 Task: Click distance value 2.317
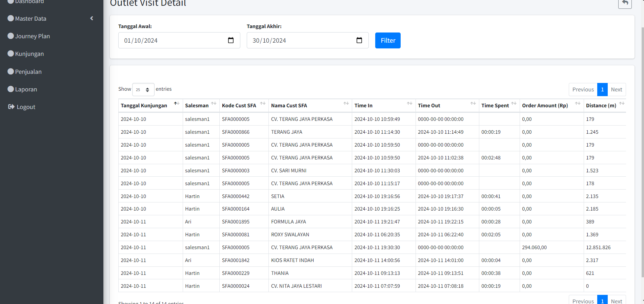[592, 260]
